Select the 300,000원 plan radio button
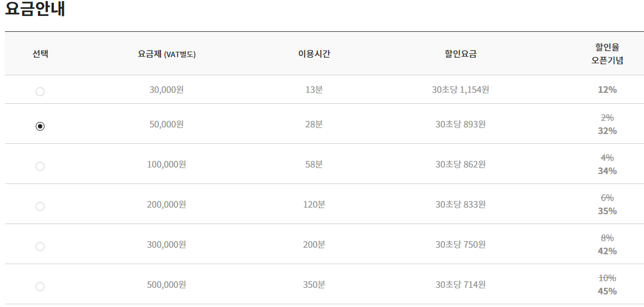Screen dimensions: 644x307 (x=40, y=246)
